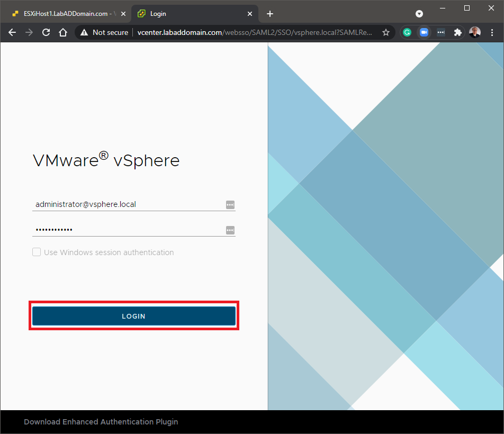504x434 pixels.
Task: Reload the current page
Action: click(46, 32)
